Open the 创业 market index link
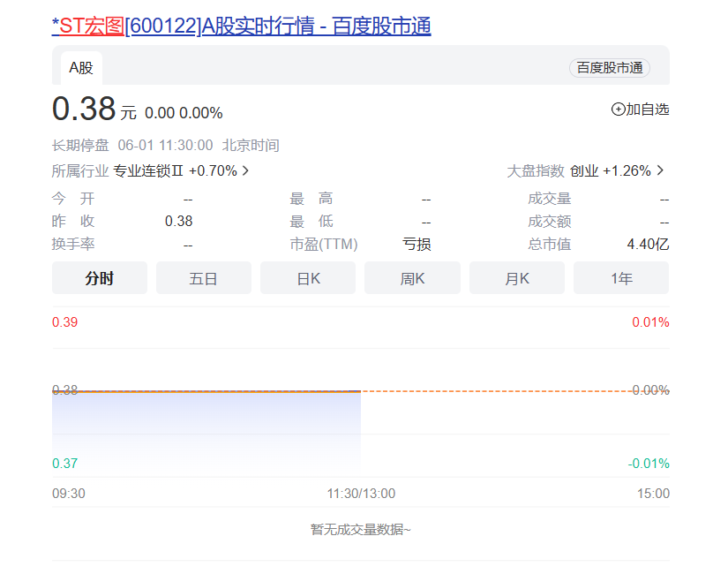The width and height of the screenshot is (728, 574). tap(583, 170)
